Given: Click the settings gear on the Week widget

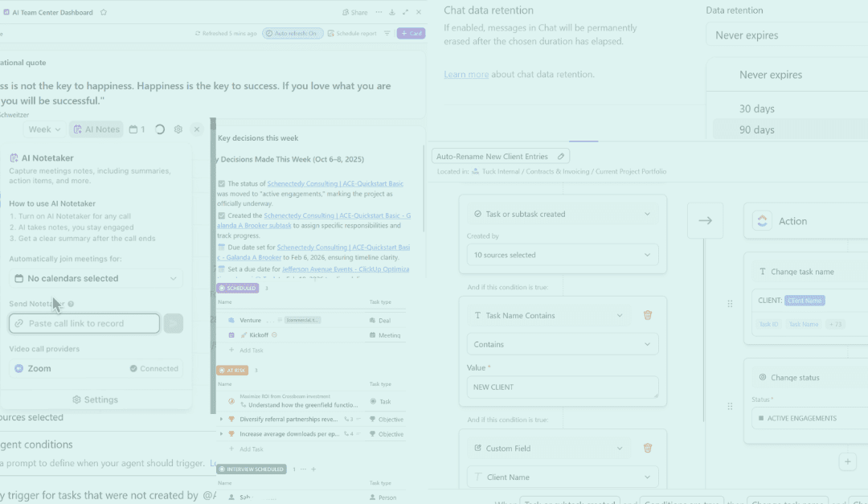Looking at the screenshot, I should (x=178, y=129).
